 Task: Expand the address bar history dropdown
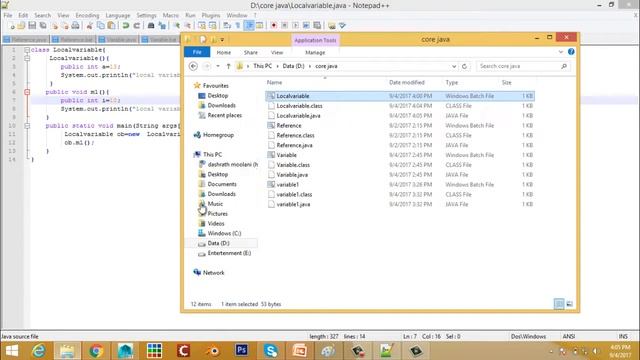[x=454, y=66]
